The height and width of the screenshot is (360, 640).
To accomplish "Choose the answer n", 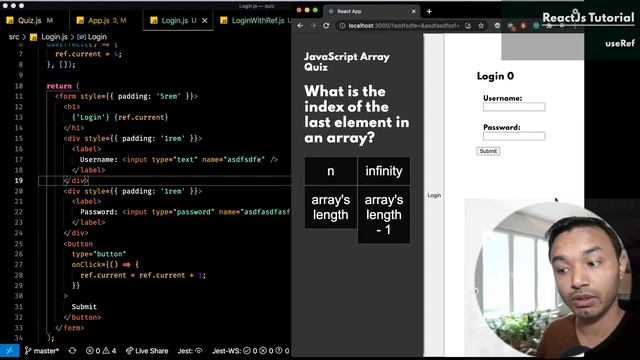I will coord(331,171).
